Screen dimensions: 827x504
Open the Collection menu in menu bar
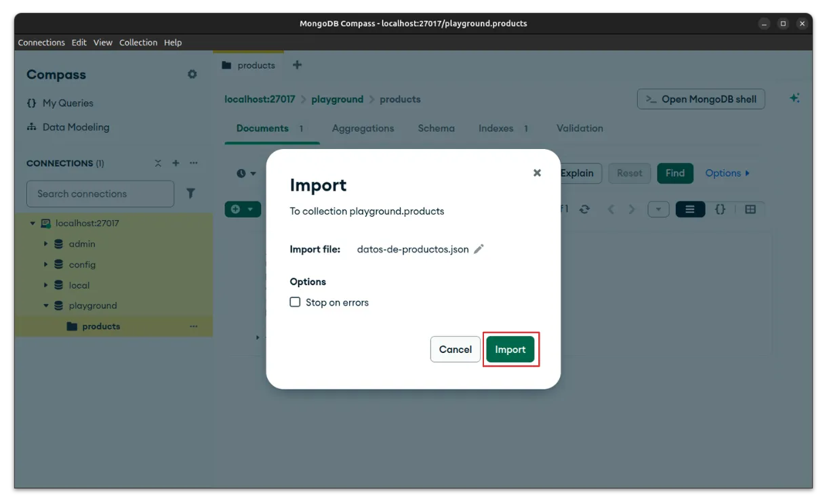point(138,42)
